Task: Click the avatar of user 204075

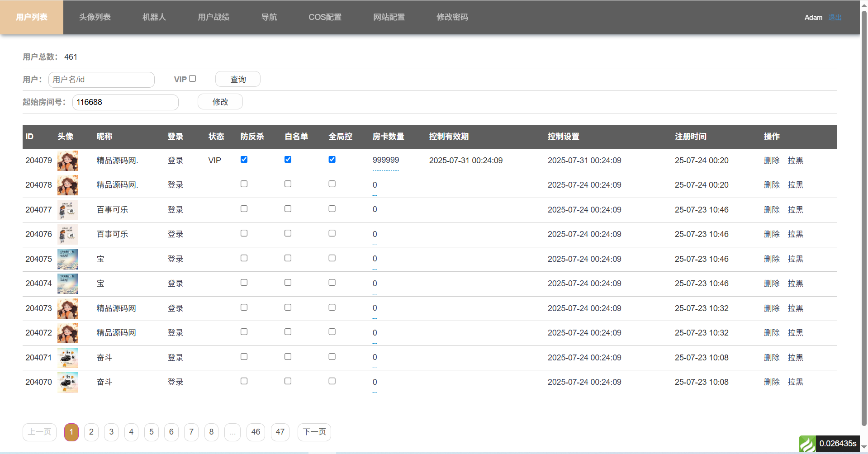Action: click(x=67, y=259)
